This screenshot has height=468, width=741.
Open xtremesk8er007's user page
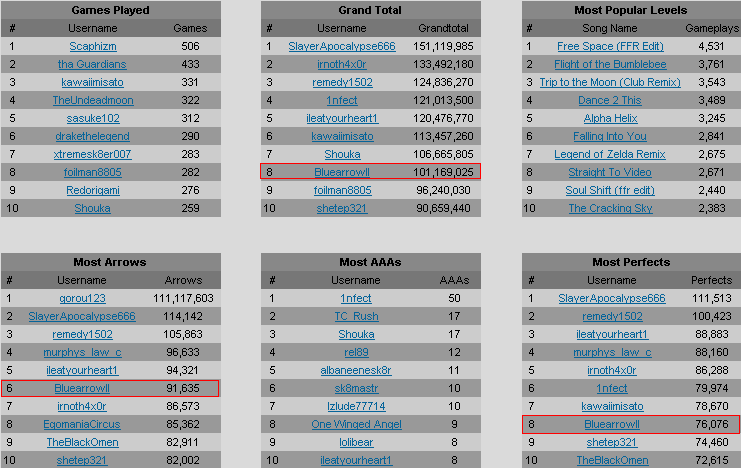[92, 154]
